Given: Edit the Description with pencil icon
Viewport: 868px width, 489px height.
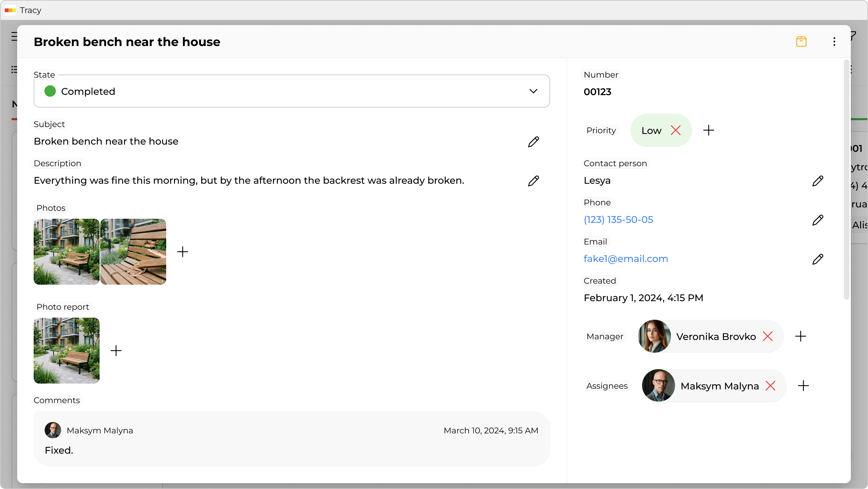Looking at the screenshot, I should pyautogui.click(x=533, y=181).
